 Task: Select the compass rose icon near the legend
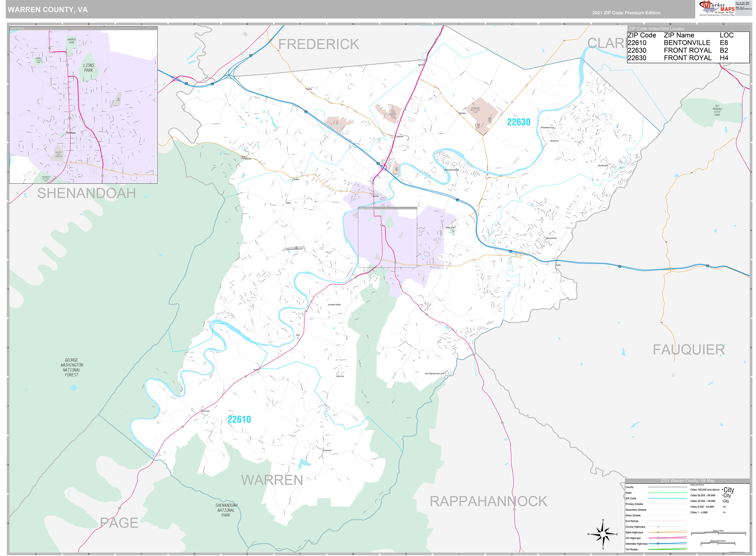[603, 534]
